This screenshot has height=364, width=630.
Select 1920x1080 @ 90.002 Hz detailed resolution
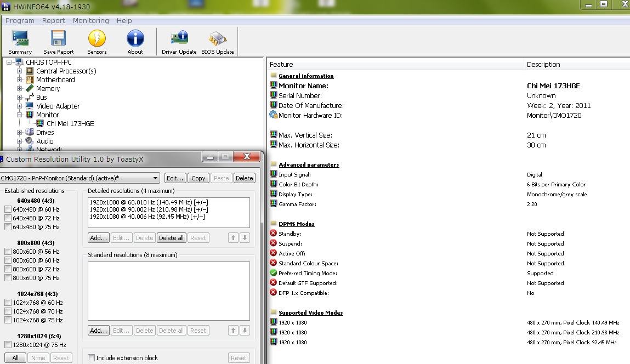tap(149, 209)
